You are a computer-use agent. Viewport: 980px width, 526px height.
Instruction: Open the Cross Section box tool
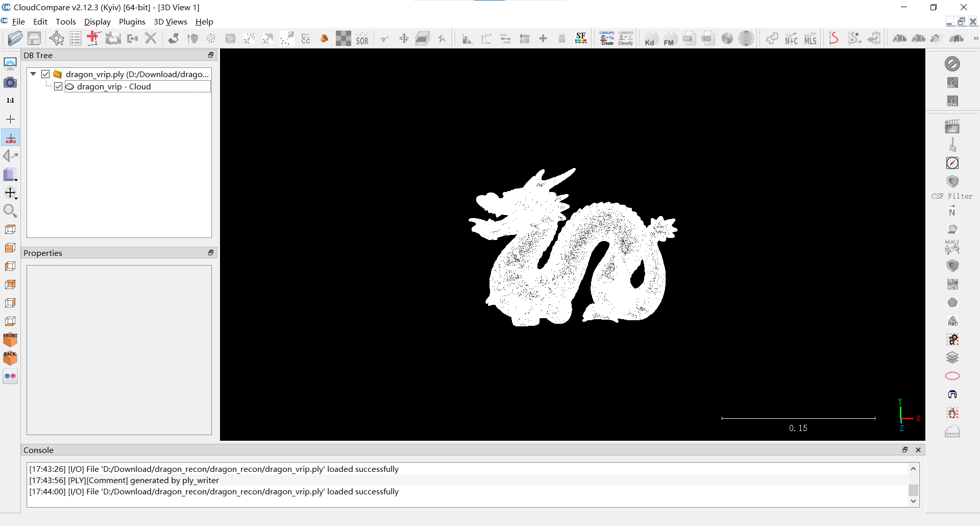pos(423,38)
